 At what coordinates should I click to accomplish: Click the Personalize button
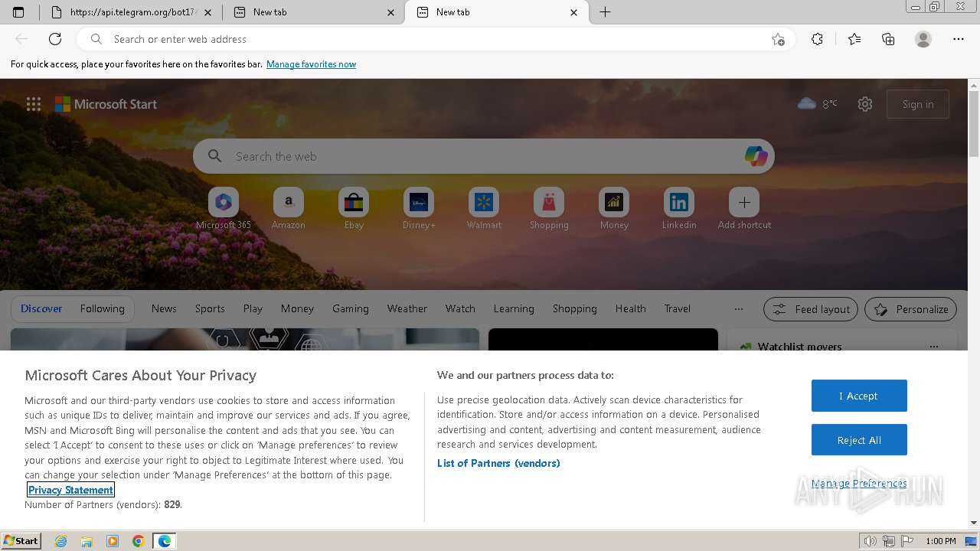tap(910, 309)
